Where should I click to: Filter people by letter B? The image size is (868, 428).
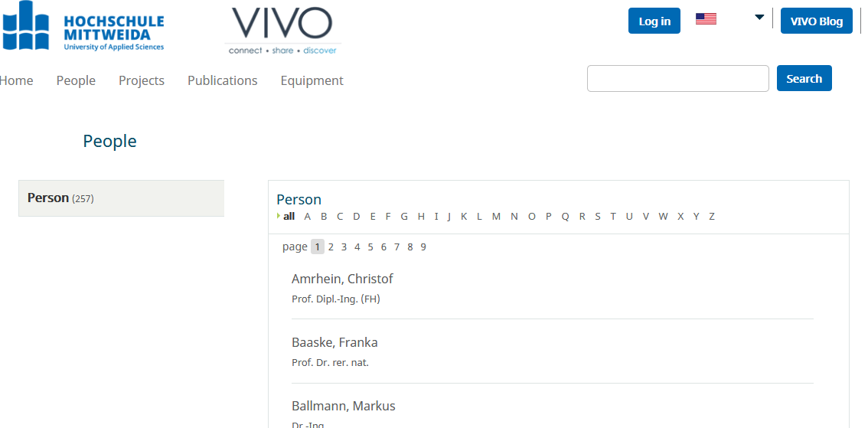324,217
